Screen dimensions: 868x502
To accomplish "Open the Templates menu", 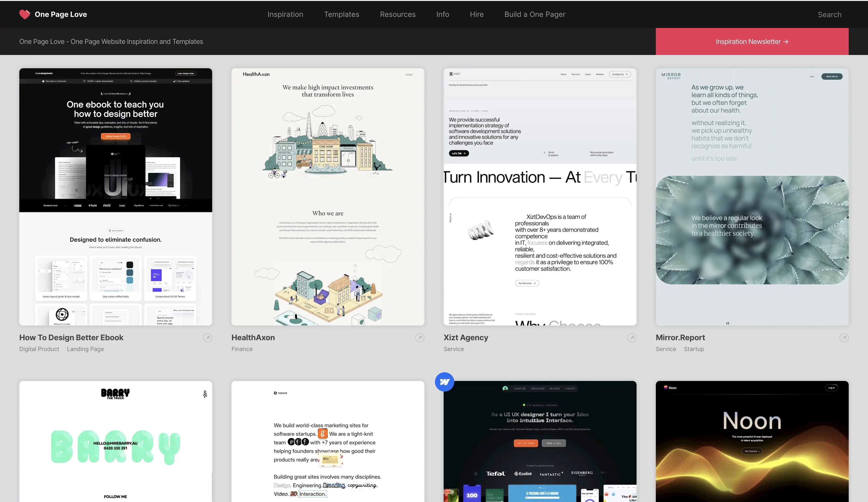I will tap(341, 14).
